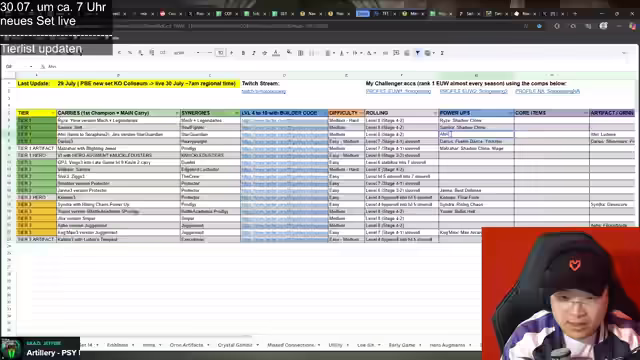The image size is (640, 360).
Task: Select the 'Syndra: Rising Chaos' power up cell
Action: (476, 204)
